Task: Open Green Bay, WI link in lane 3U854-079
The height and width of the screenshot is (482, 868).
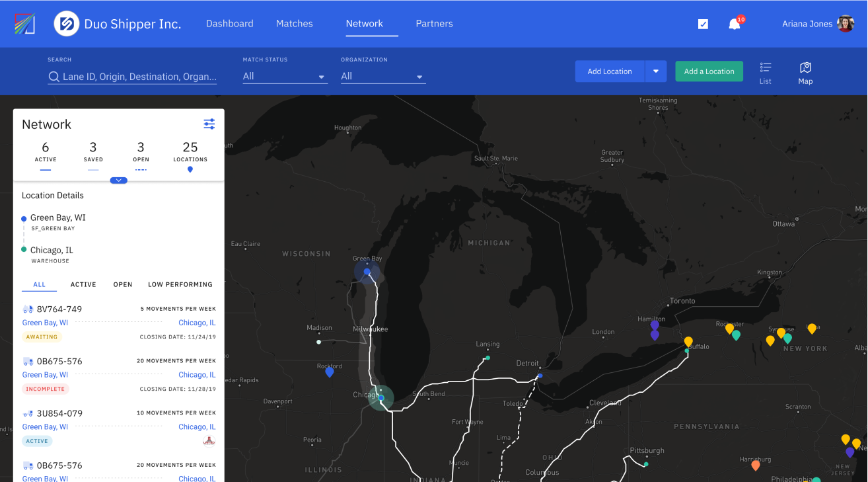Action: coord(45,427)
